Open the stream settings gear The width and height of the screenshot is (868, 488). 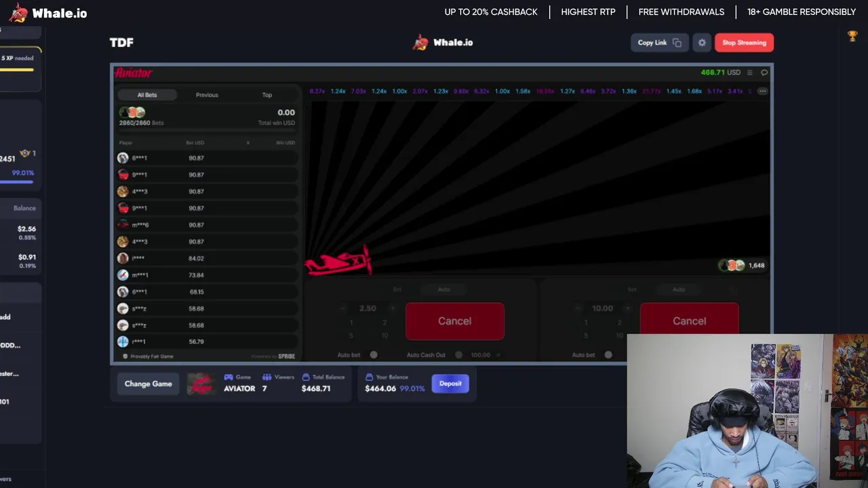coord(702,43)
